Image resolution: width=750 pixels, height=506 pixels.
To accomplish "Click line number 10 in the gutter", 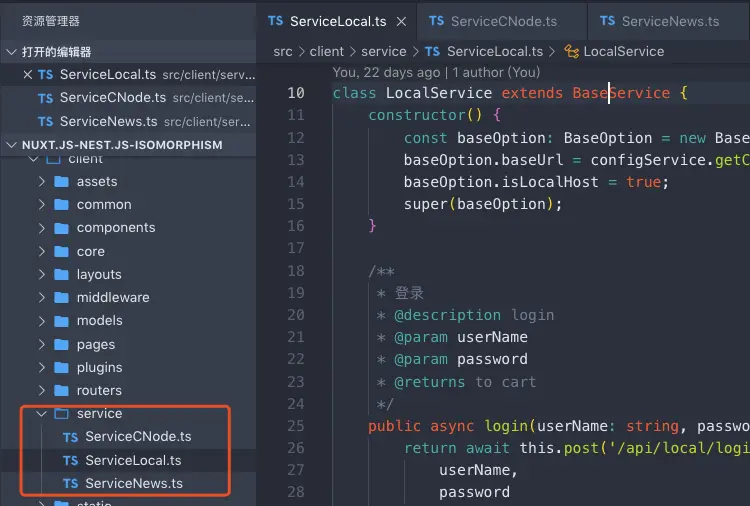I will 296,93.
